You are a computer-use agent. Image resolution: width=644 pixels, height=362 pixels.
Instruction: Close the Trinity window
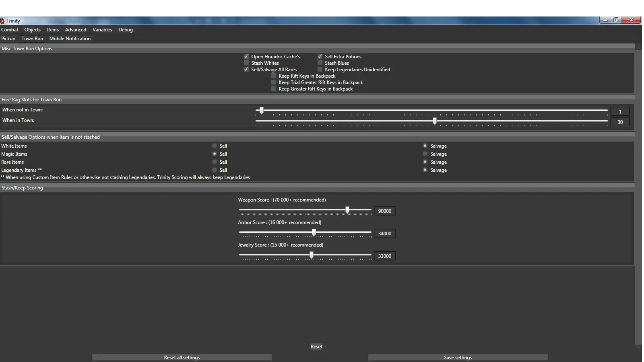click(631, 20)
